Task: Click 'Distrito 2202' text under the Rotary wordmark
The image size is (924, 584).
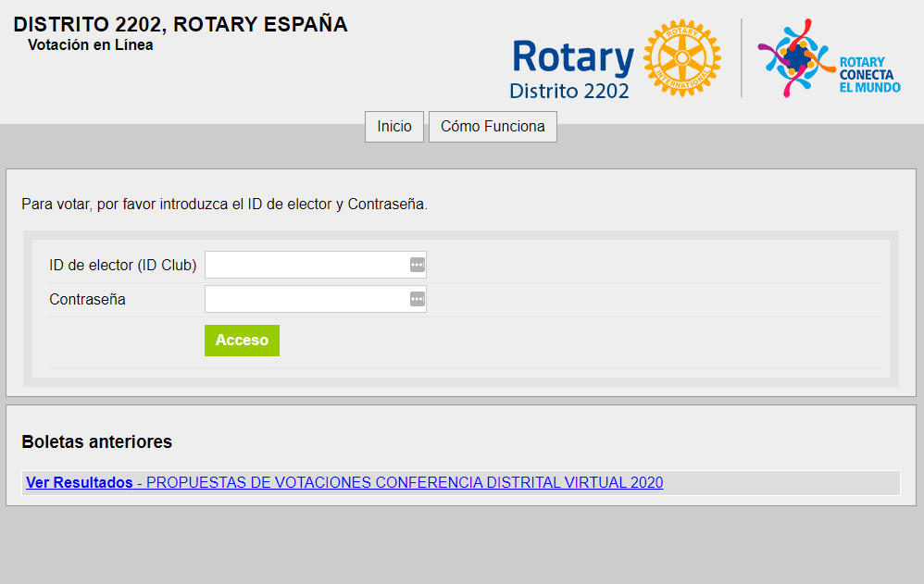Action: (x=568, y=91)
